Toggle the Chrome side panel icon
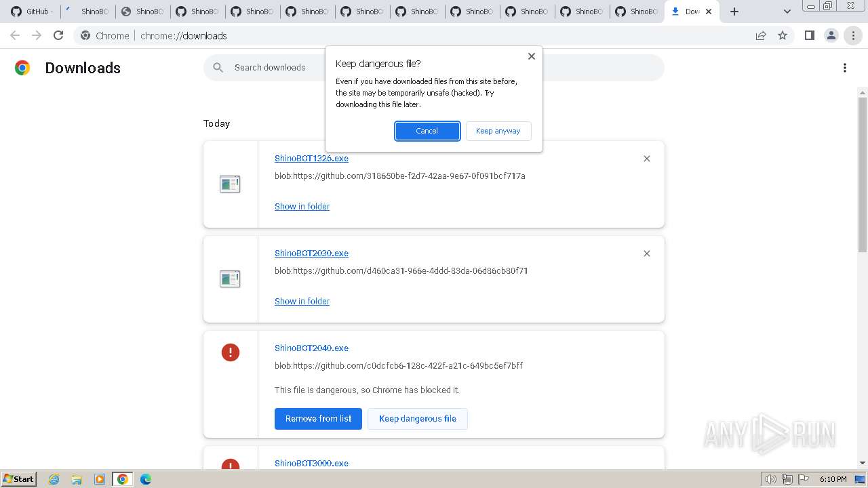Image resolution: width=868 pixels, height=488 pixels. (809, 35)
